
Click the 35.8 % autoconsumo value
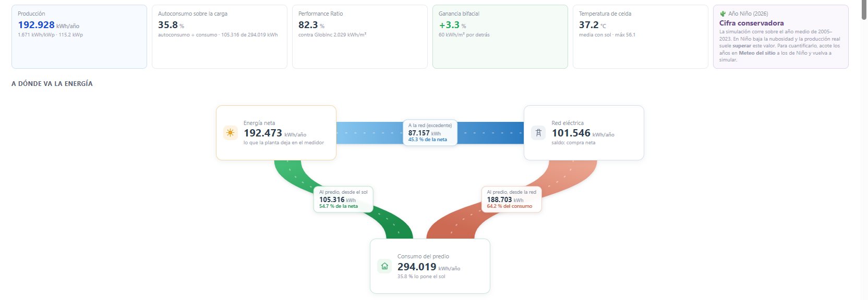[171, 25]
